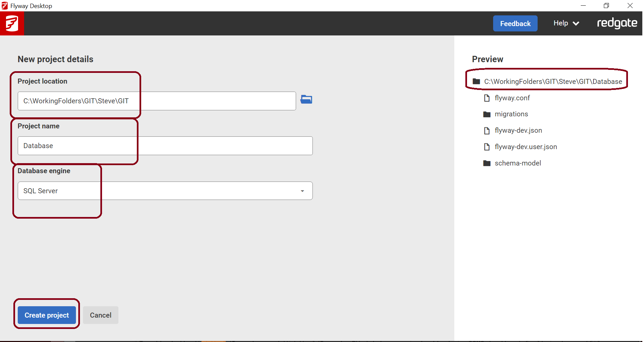
Task: Click the Flyway Desktop title bar icon
Action: tap(4, 5)
